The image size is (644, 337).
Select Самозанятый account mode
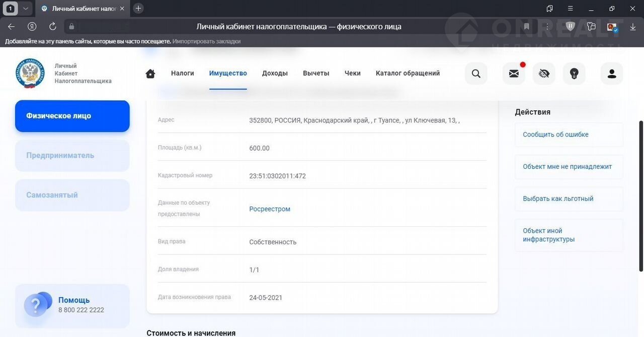coord(72,195)
